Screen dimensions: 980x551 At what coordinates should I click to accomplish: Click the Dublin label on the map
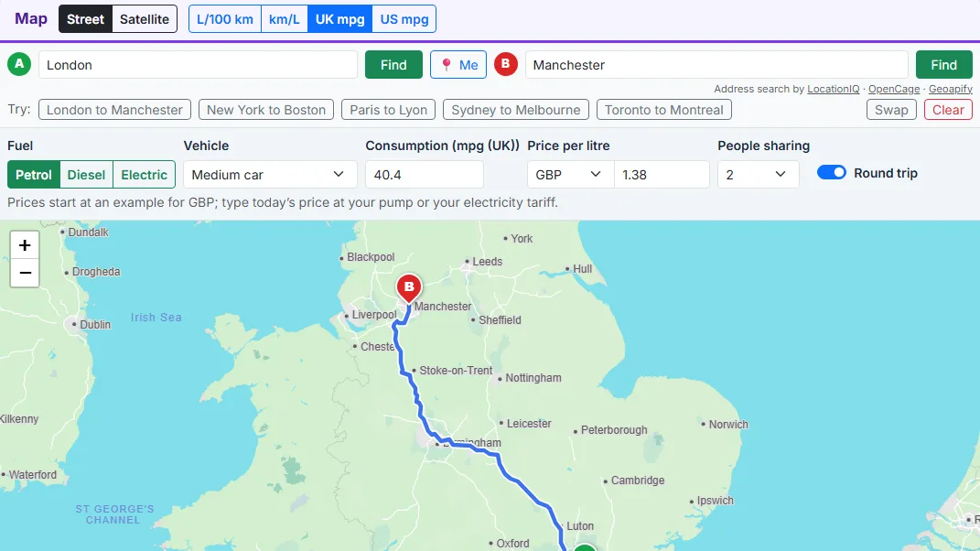[95, 325]
